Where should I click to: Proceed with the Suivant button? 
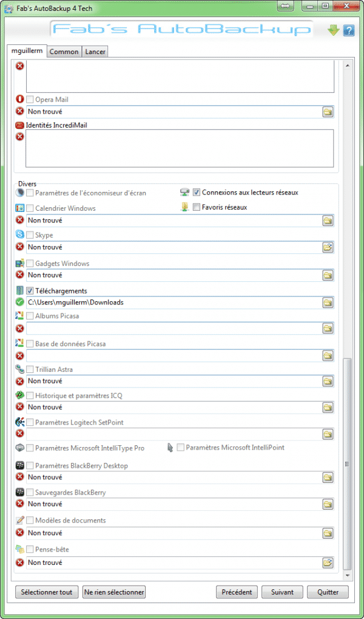pos(282,592)
